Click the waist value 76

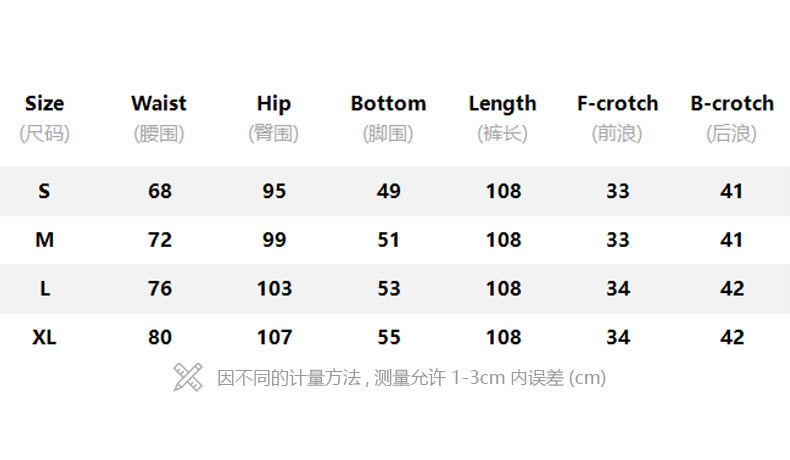(x=160, y=289)
